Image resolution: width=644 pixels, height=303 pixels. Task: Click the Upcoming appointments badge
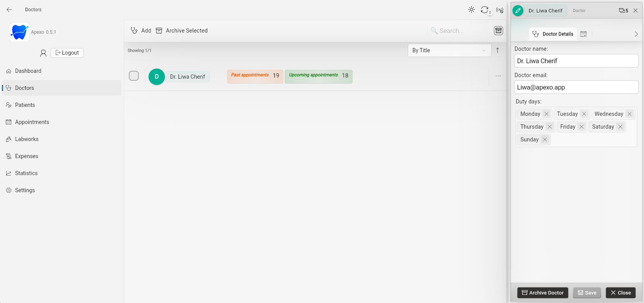[x=319, y=76]
